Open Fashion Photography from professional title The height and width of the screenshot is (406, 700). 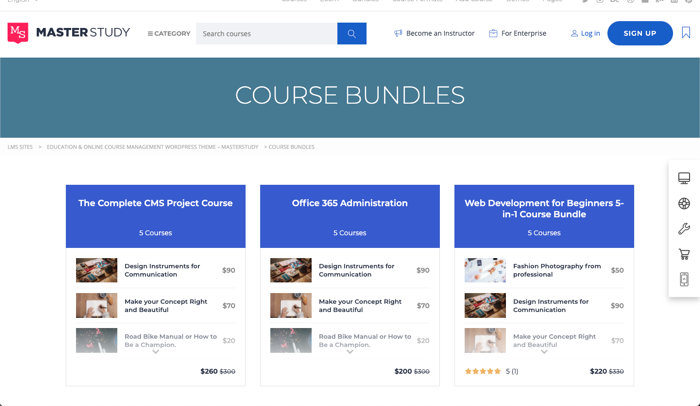557,270
